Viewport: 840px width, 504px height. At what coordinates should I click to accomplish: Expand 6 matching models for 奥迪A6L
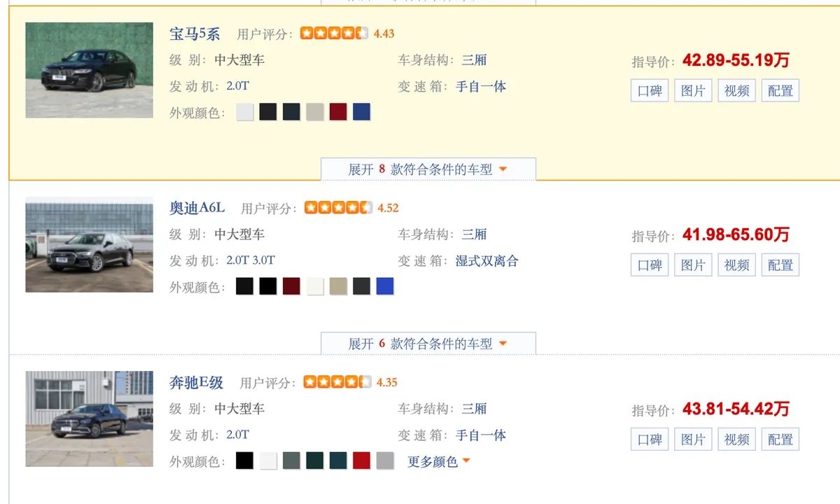pos(428,344)
